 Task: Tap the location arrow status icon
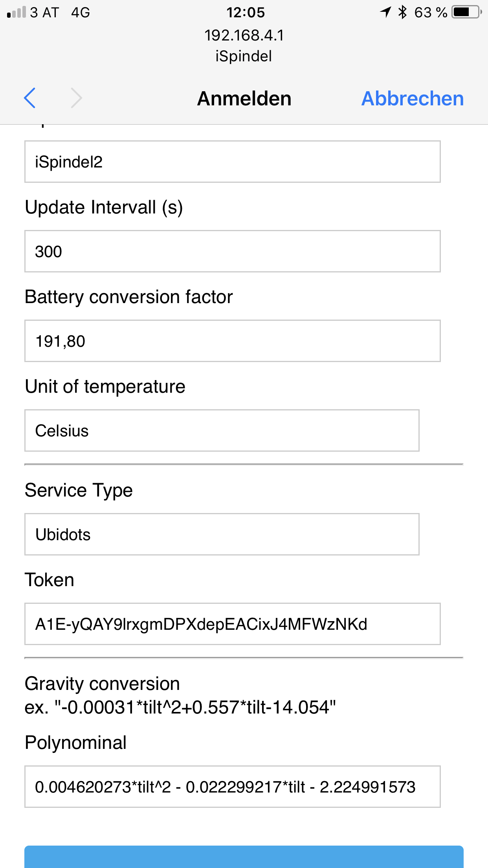pos(385,12)
